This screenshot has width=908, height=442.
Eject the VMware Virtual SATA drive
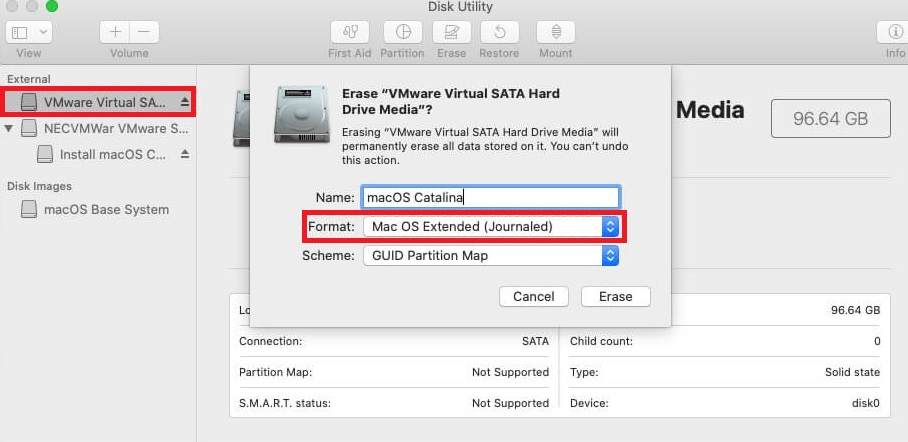184,102
